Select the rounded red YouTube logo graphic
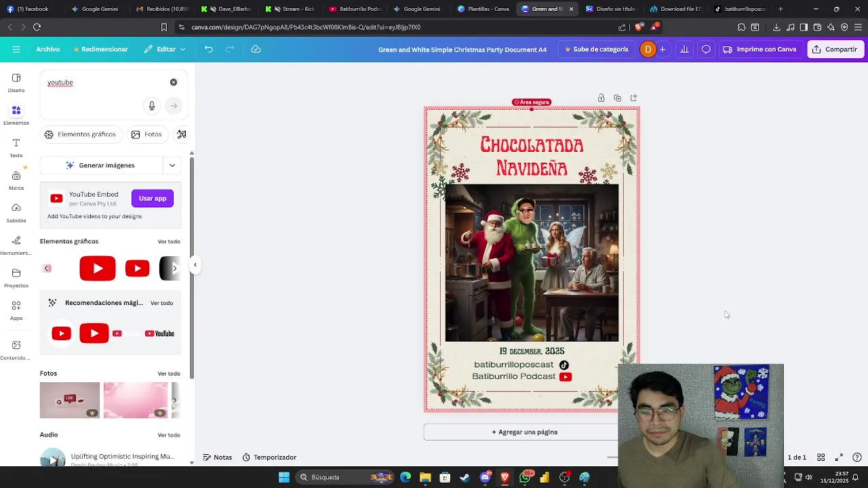 98,268
